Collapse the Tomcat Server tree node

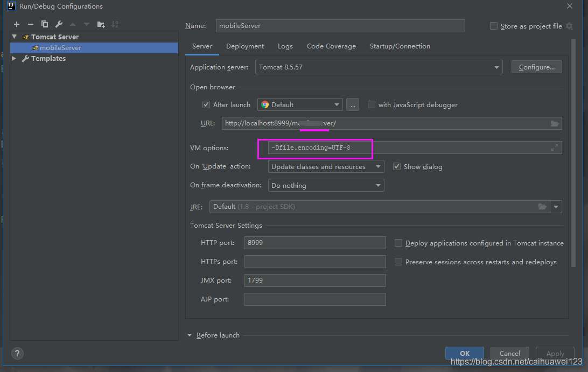click(15, 37)
